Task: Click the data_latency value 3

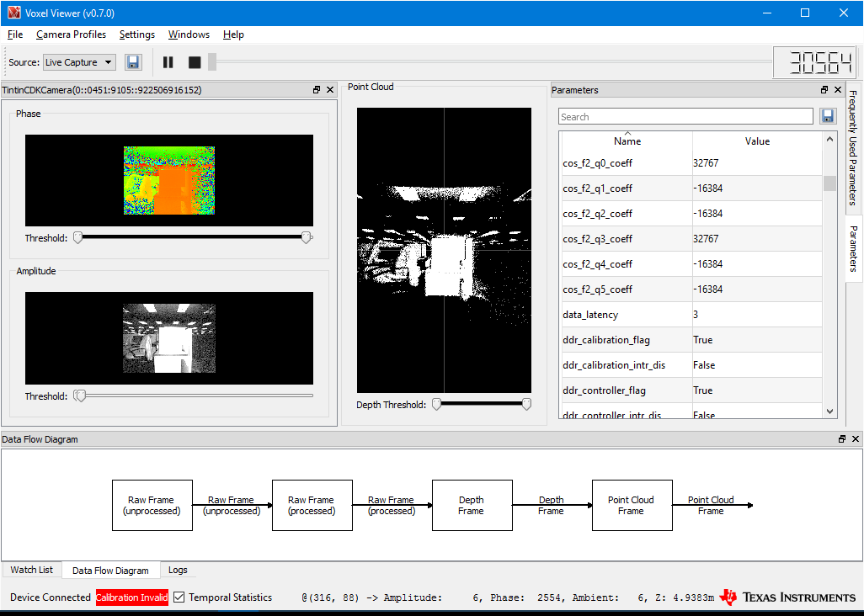Action: click(x=696, y=315)
